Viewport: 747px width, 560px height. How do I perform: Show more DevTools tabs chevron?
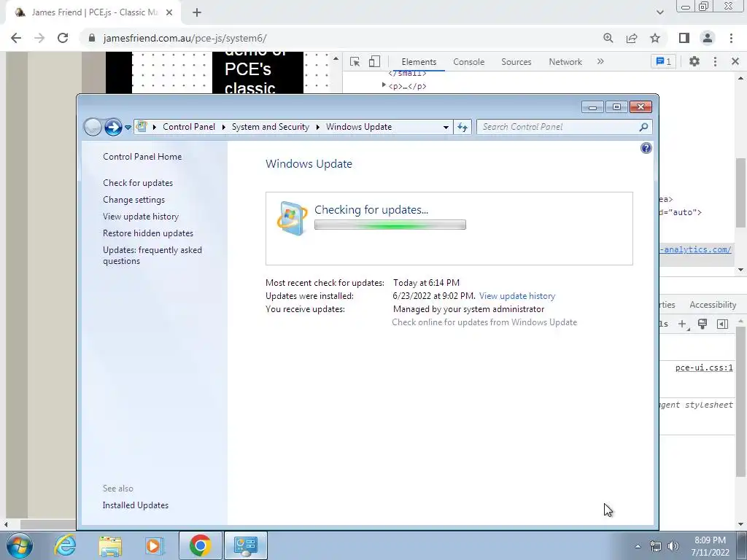(x=600, y=61)
